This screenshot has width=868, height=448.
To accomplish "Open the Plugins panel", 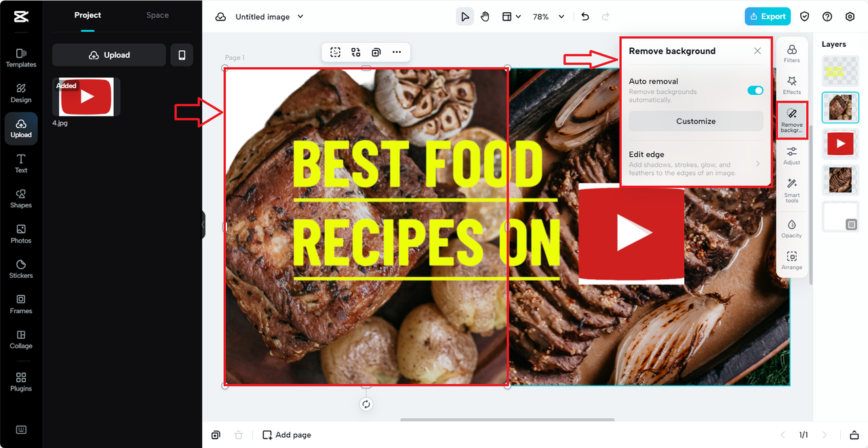I will (21, 382).
